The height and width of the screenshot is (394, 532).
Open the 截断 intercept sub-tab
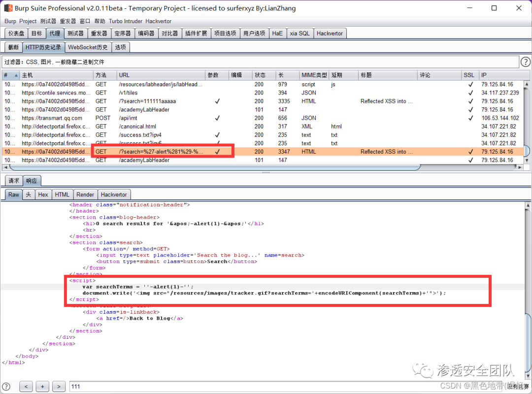(14, 47)
